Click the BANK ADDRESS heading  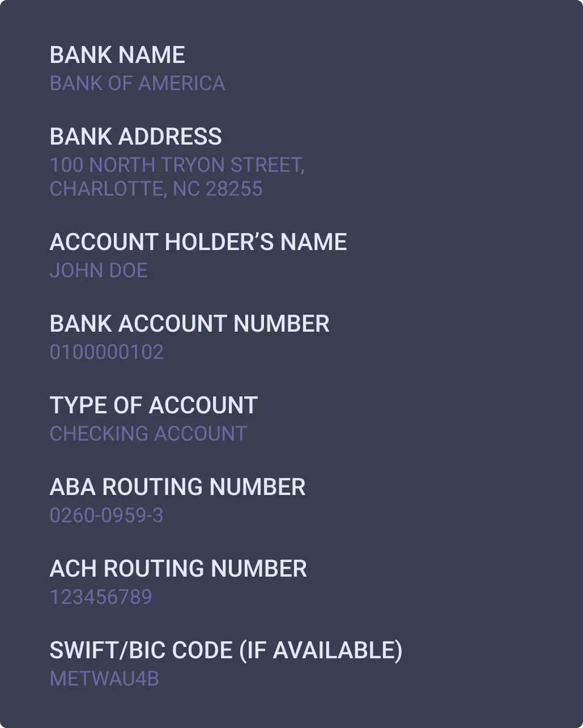(135, 137)
